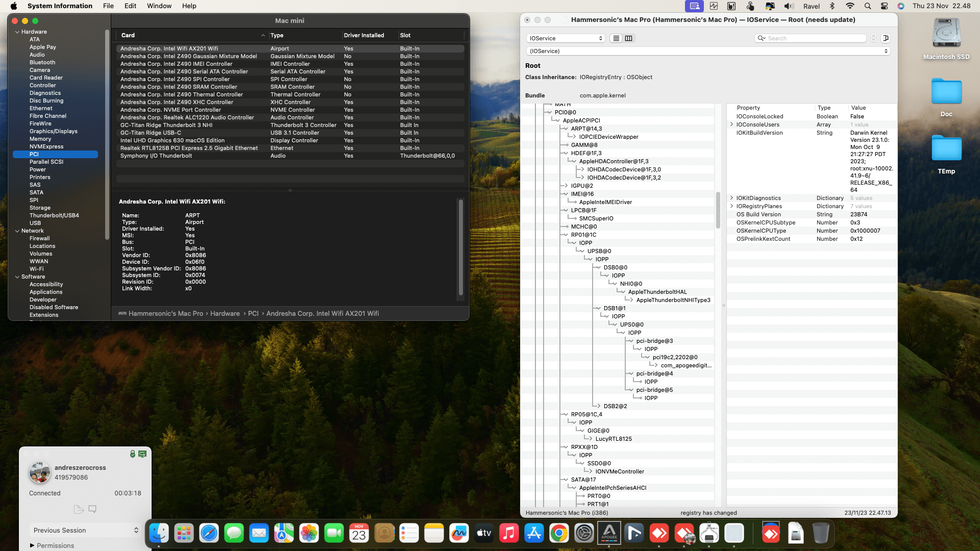Sort PCI list by Driver Installed column
This screenshot has width=980, height=551.
tap(370, 35)
